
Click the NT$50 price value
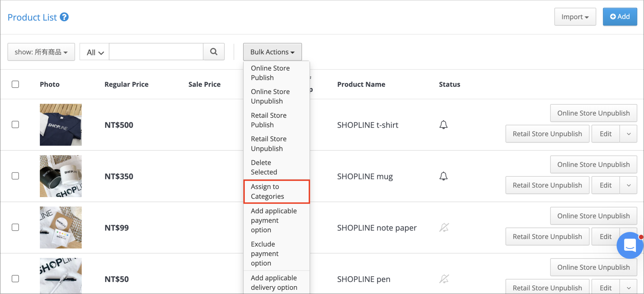117,279
